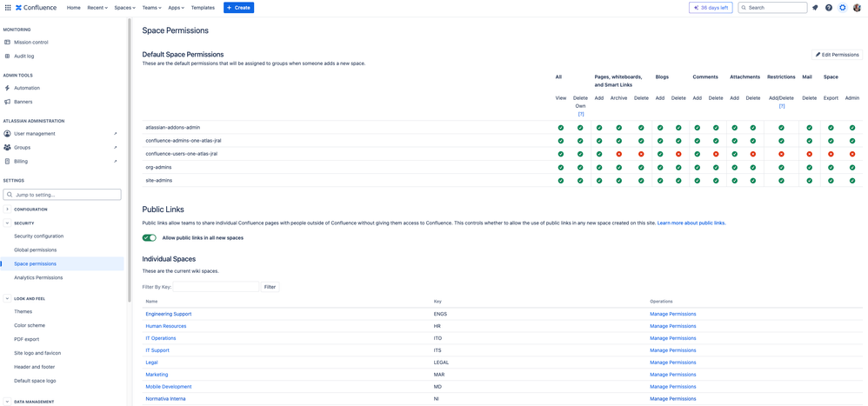The image size is (868, 406).
Task: Click the 36 days left trial button
Action: coord(711,8)
